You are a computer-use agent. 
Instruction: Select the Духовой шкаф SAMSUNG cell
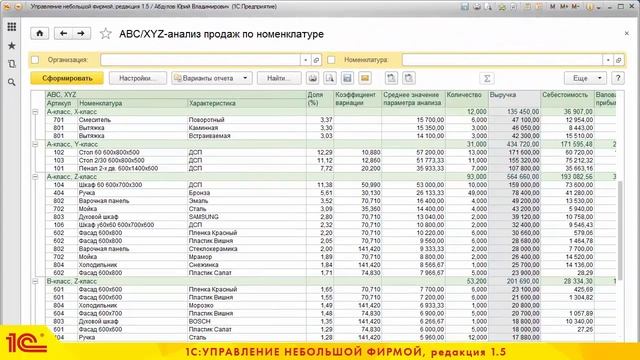coord(132,217)
